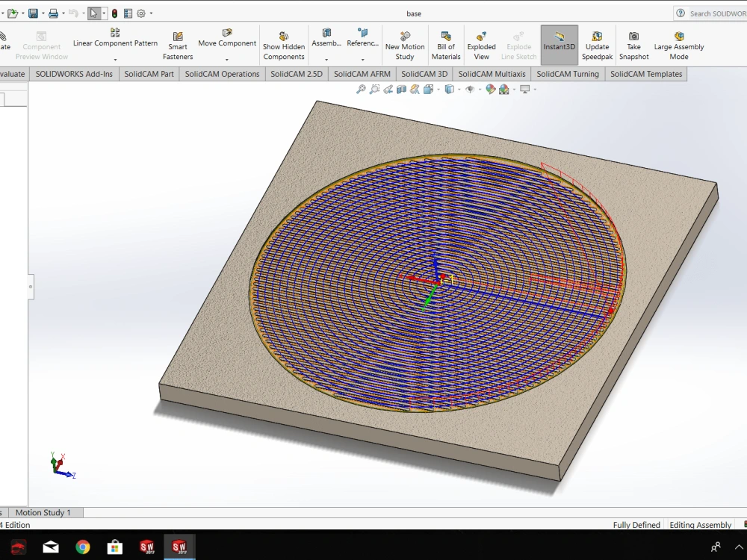
Task: Click the Rebuild traffic light icon
Action: tap(114, 13)
